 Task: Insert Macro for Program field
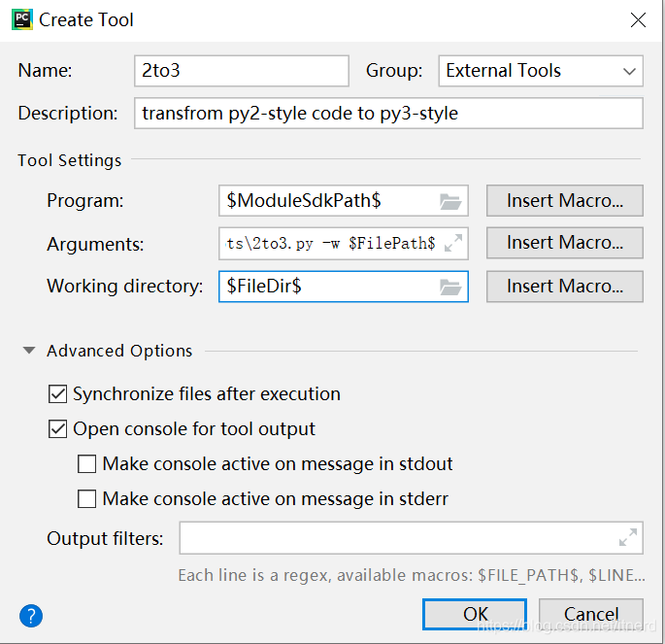coord(565,201)
